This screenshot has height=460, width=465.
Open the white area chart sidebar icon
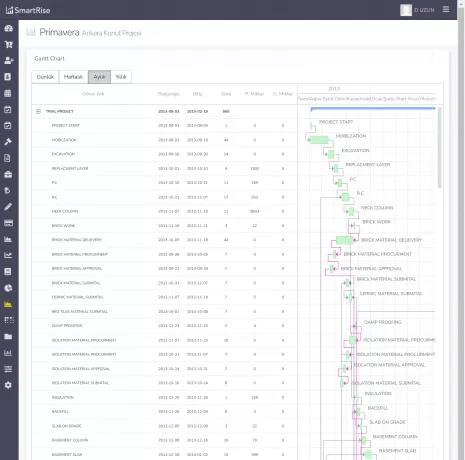pos(8,239)
